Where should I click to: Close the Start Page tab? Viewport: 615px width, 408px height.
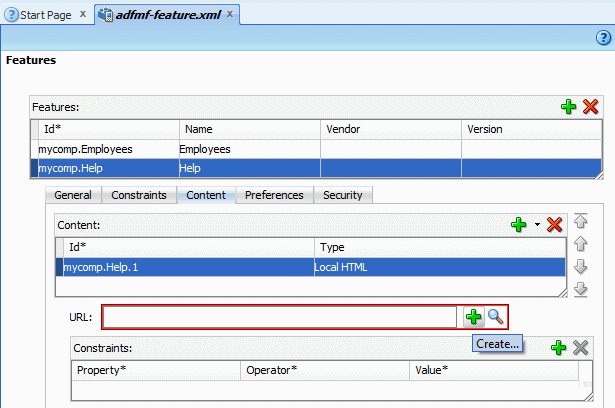[83, 14]
